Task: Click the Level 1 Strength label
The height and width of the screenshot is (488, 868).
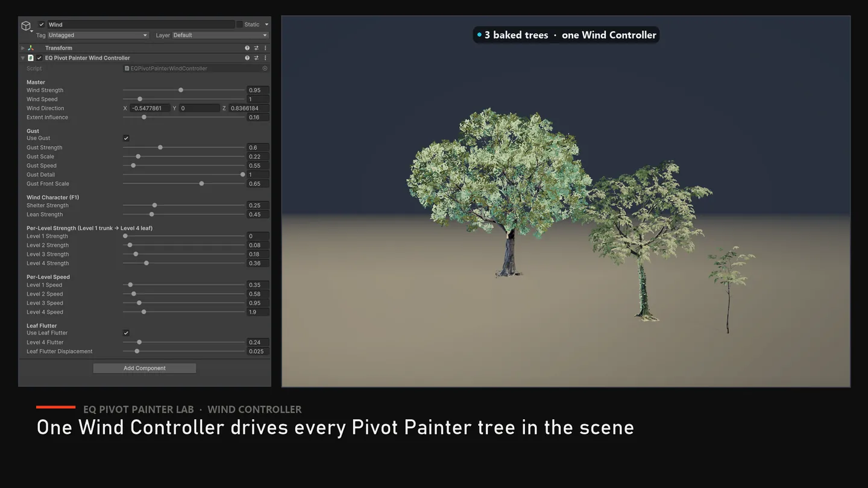Action: [47, 236]
